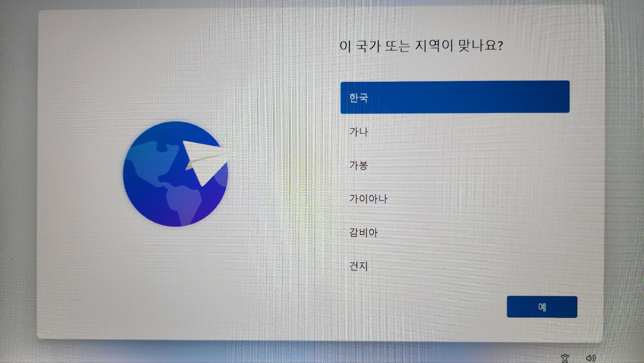This screenshot has height=363, width=644.
Task: Click the volume speaker icon
Action: pos(590,358)
